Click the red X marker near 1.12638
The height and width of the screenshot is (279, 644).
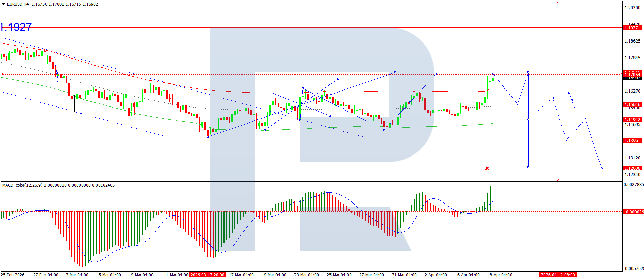tap(487, 168)
